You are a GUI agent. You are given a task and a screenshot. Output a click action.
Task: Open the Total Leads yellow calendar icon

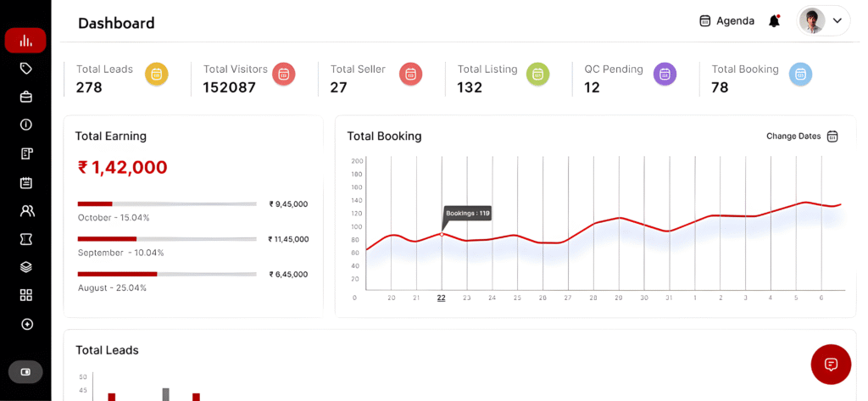156,75
